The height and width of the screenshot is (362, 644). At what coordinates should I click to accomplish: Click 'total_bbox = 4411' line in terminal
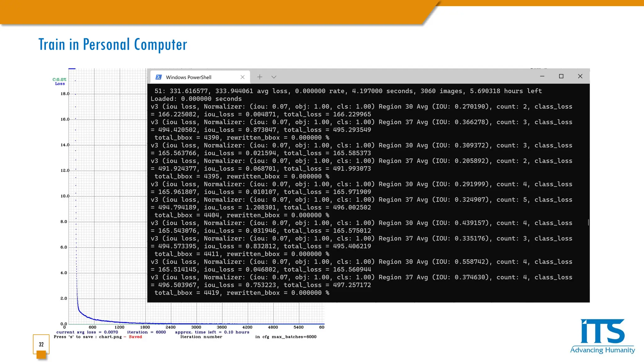point(242,254)
